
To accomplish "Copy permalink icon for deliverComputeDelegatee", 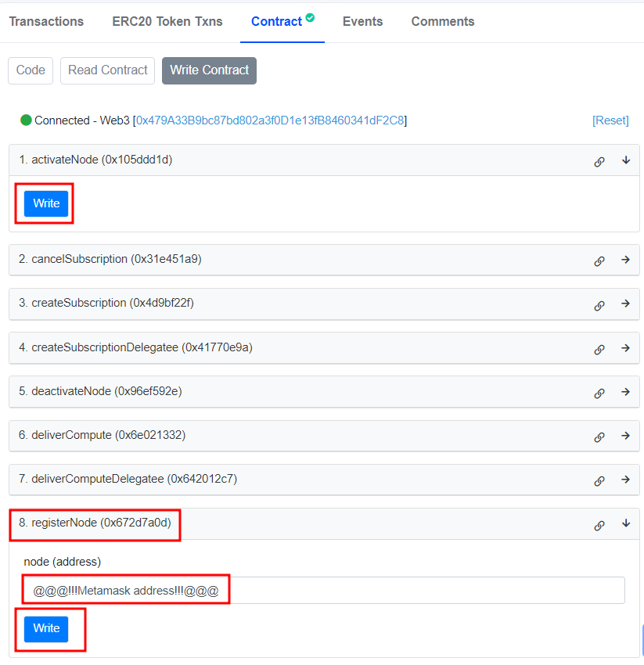I will click(x=599, y=481).
